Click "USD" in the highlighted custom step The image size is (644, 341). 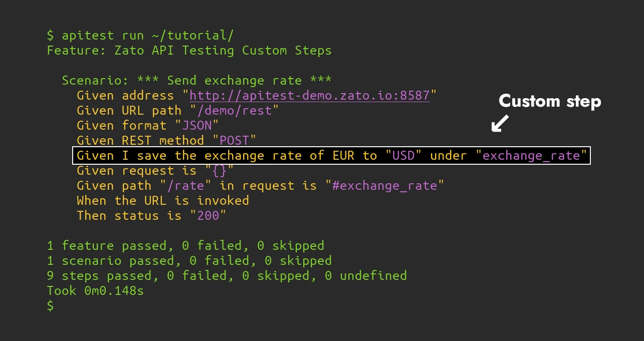click(x=403, y=156)
